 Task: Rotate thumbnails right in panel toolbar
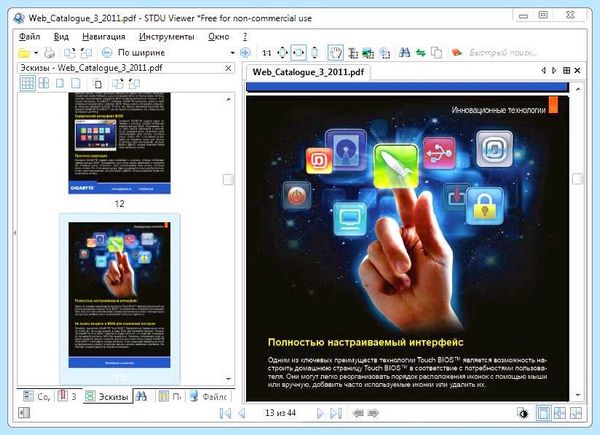point(134,83)
